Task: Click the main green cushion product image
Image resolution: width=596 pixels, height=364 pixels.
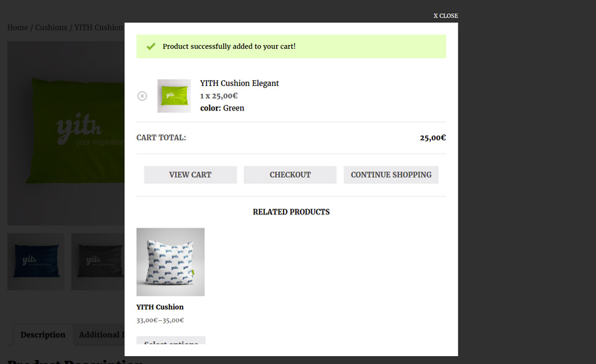Action: (66, 134)
